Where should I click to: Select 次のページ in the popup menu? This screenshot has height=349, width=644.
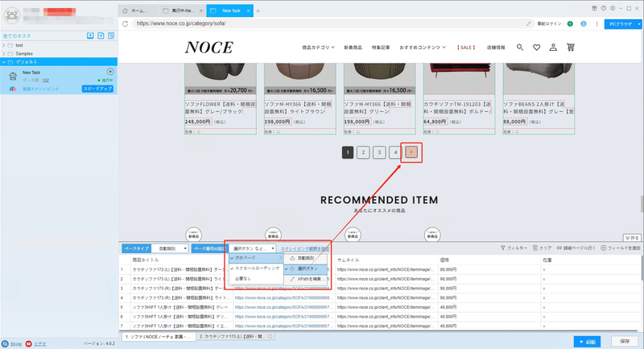point(256,258)
